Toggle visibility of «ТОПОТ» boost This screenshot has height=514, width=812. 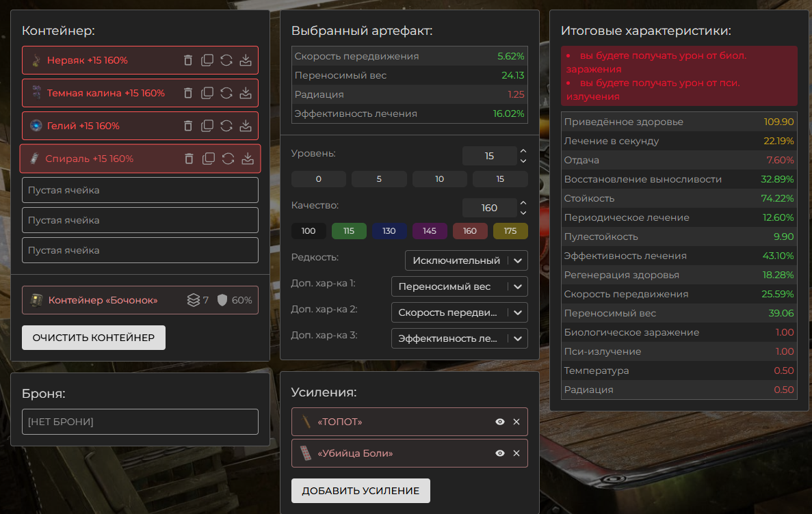point(500,422)
